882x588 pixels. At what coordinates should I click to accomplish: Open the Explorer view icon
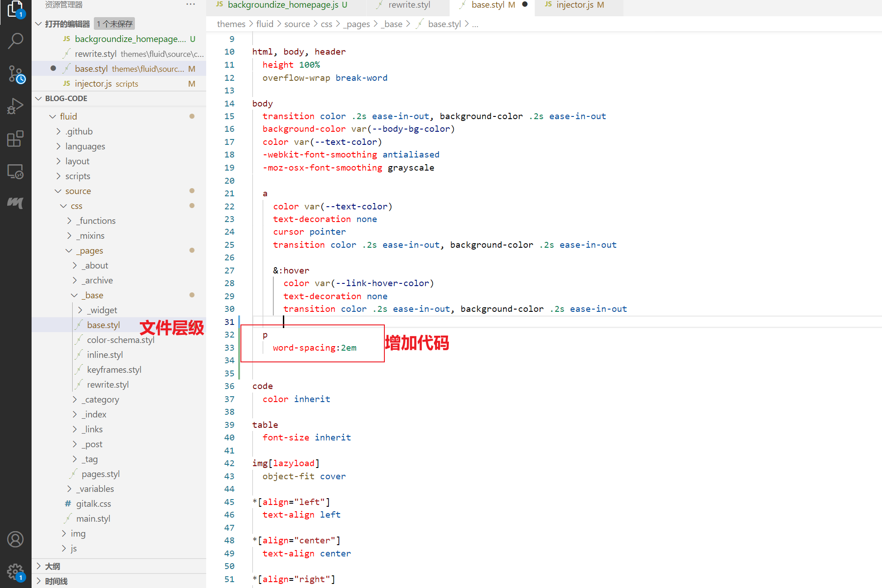click(x=15, y=9)
